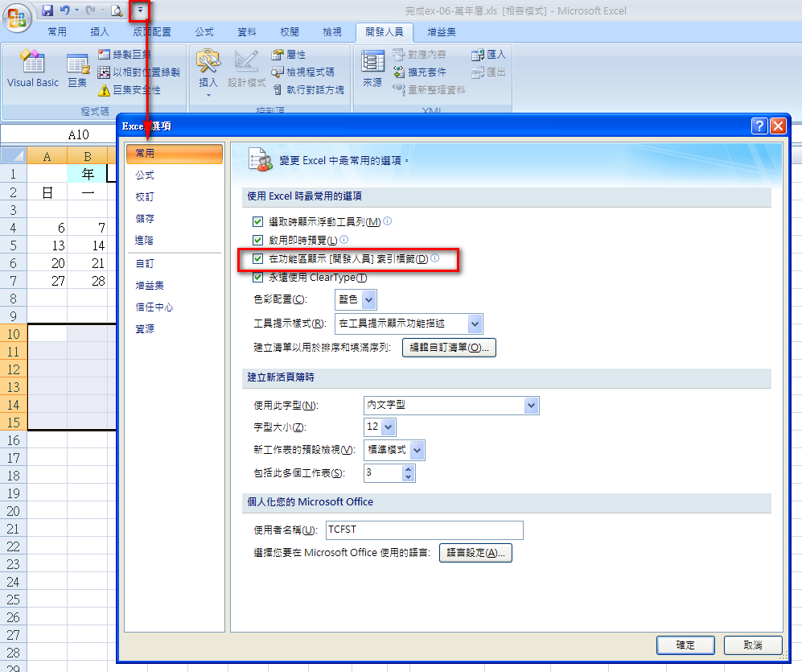Click 確定 to confirm options

pos(685,645)
